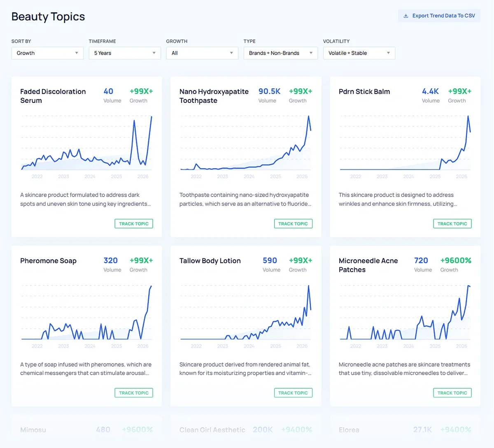Open the Microneedle Acne Patches title
The width and height of the screenshot is (494, 448).
coord(368,265)
